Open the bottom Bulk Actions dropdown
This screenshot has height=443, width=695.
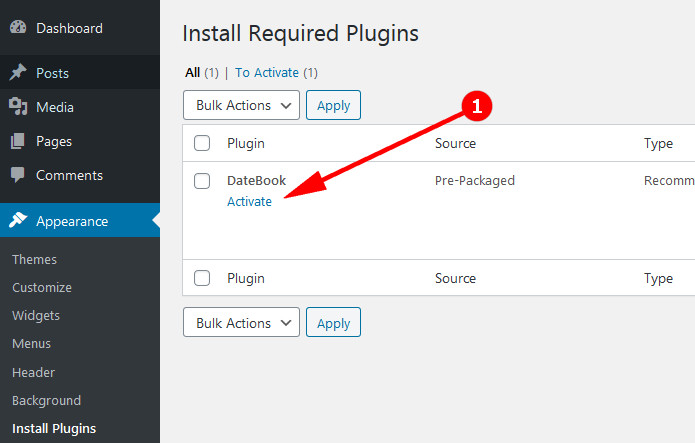[241, 323]
